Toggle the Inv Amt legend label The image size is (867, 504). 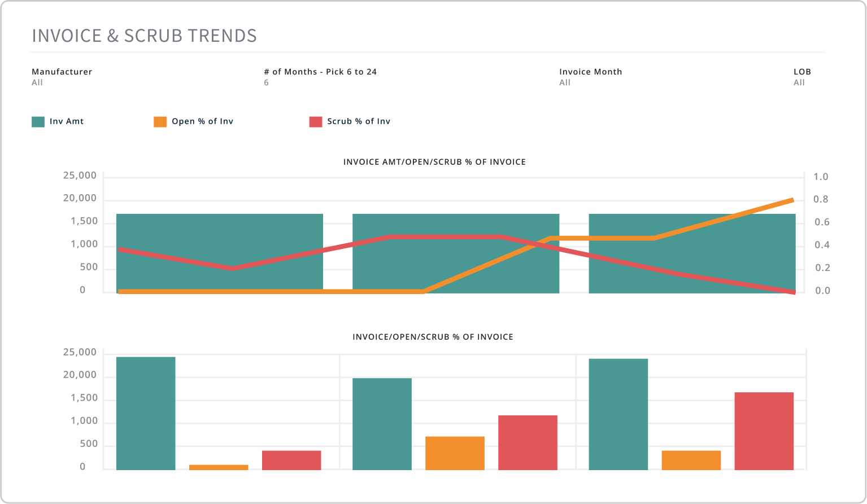point(67,121)
